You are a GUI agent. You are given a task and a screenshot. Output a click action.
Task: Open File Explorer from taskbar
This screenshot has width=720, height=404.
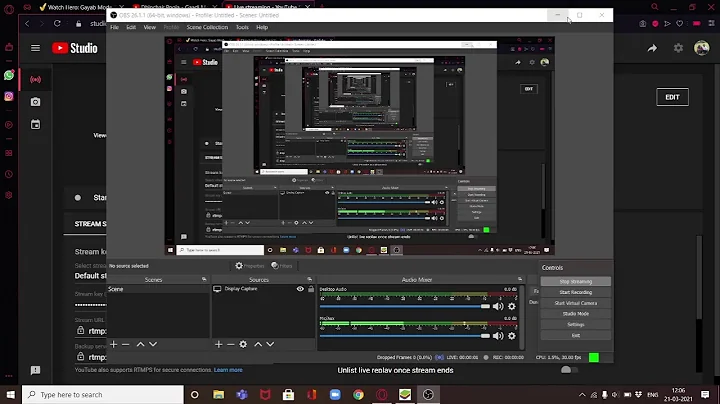[219, 395]
